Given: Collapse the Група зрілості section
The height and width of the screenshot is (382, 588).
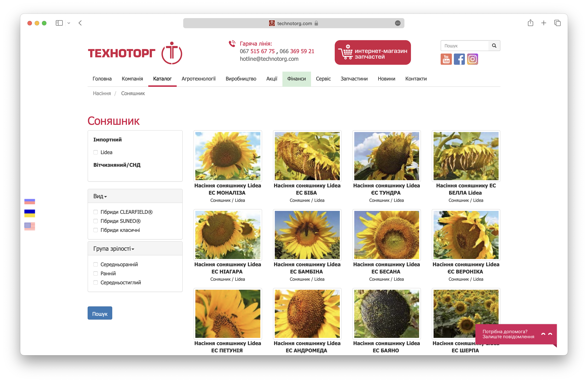Looking at the screenshot, I should tap(114, 249).
